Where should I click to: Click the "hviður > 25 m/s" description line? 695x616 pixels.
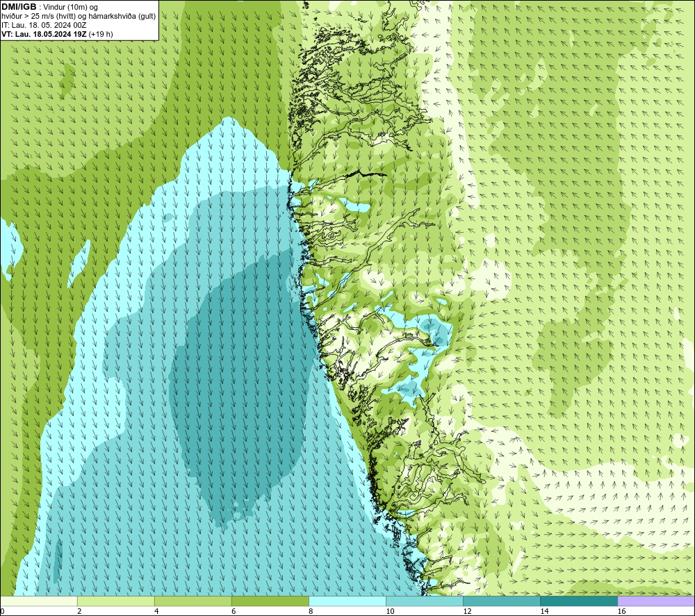[79, 17]
